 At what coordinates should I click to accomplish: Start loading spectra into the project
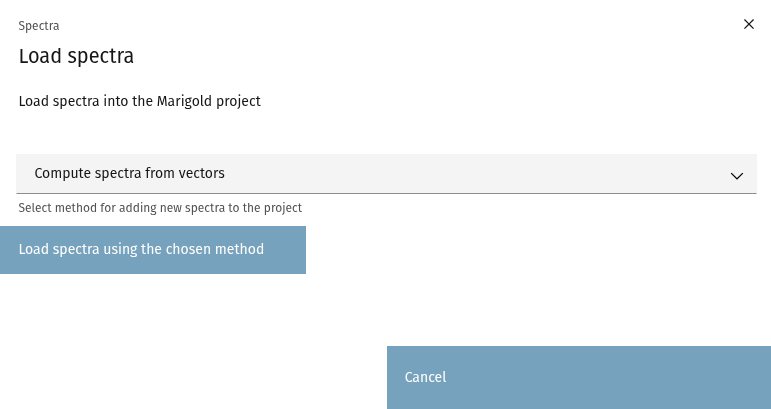pos(153,250)
